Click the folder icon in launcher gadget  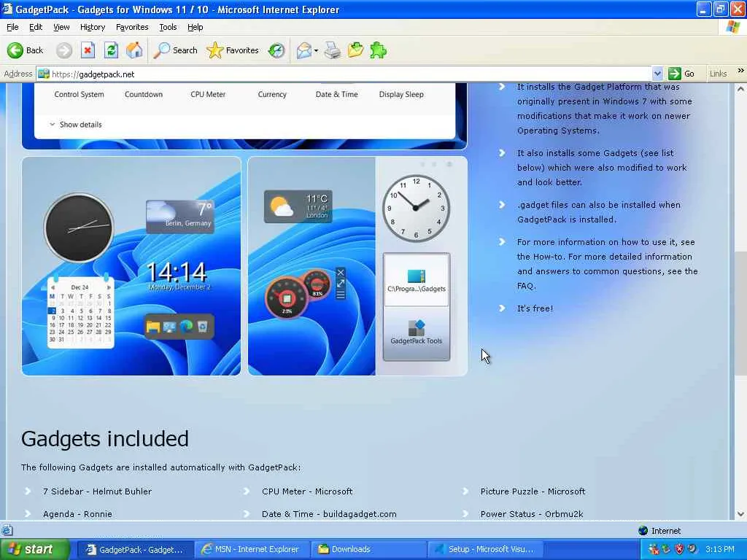point(153,327)
